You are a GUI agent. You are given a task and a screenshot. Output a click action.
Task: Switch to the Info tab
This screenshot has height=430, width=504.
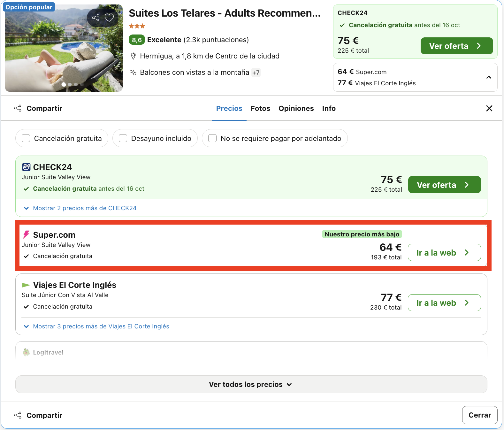click(x=329, y=108)
